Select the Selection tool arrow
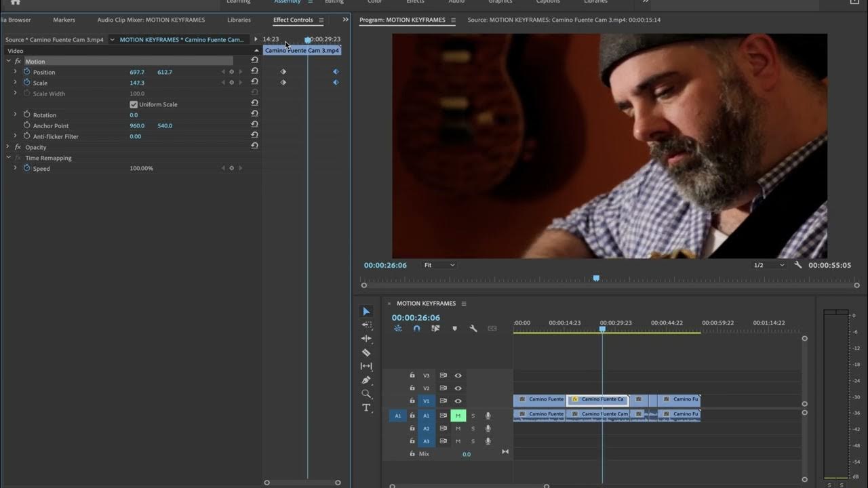 tap(366, 311)
